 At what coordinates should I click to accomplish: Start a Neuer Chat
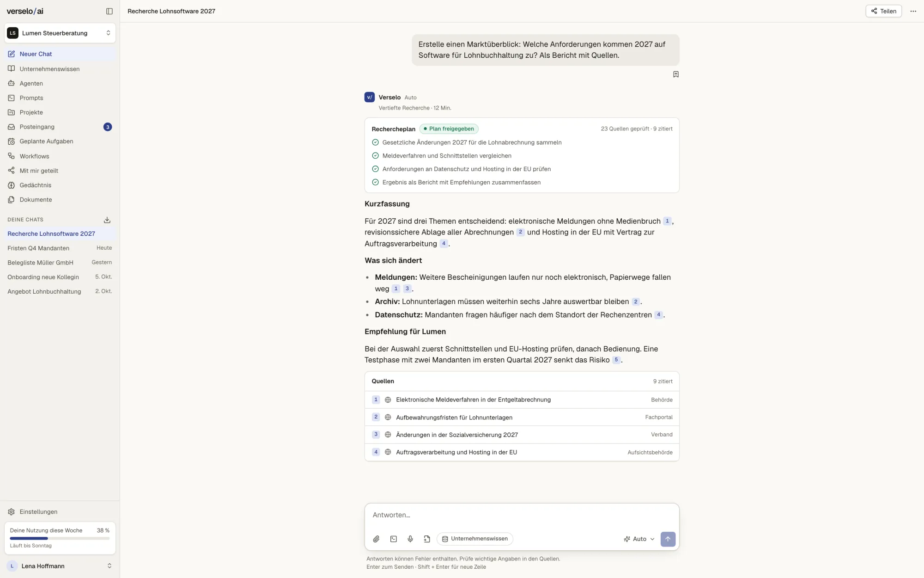point(60,54)
